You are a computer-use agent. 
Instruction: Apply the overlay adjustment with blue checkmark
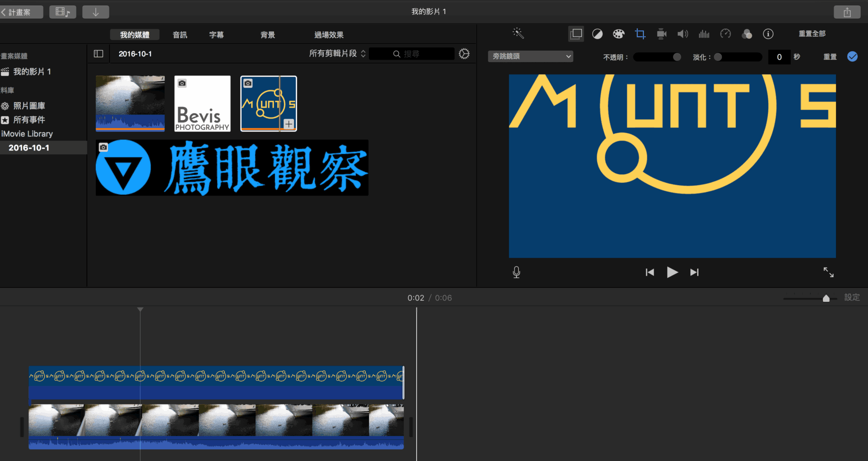[x=853, y=56]
